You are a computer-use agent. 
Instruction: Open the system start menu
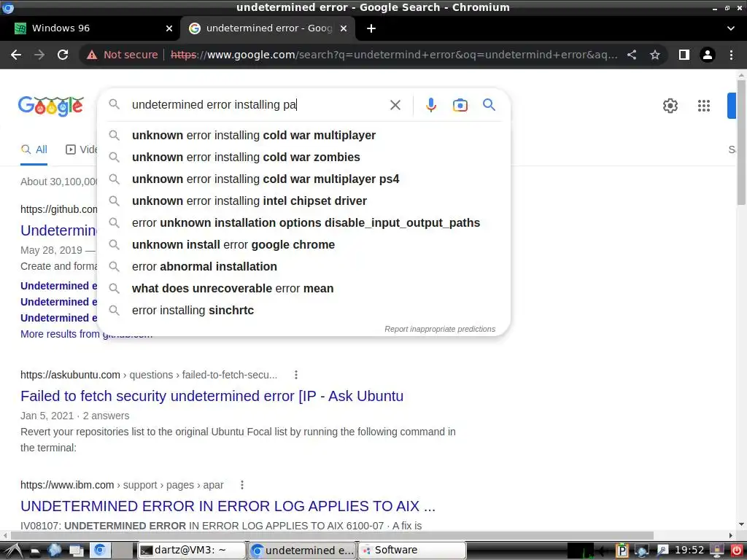[x=12, y=551]
